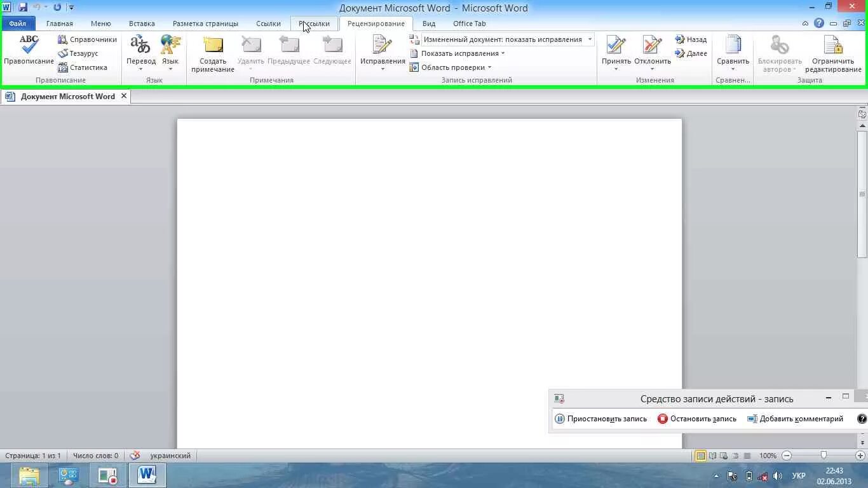Open Ограничить редактирование protection pane
This screenshot has height=488, width=868.
(833, 53)
